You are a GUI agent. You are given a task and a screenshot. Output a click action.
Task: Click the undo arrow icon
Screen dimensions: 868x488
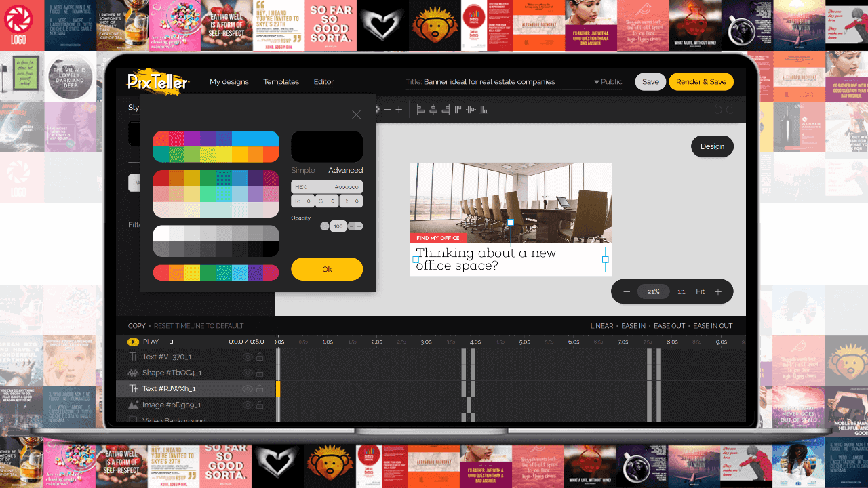(x=718, y=110)
